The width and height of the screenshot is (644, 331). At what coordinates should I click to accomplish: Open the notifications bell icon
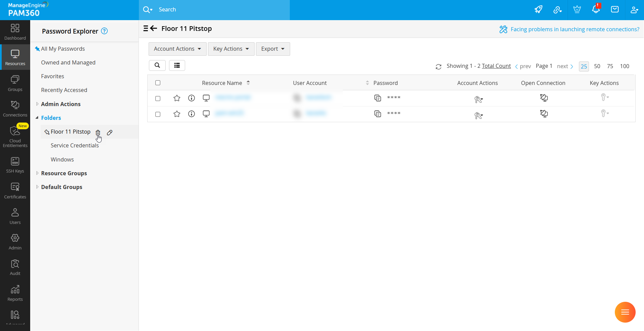596,9
